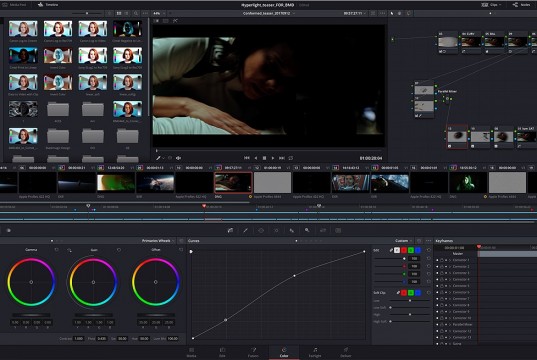Open the Primaries Wheels mode dropdown
The width and height of the screenshot is (537, 360).
[x=159, y=241]
